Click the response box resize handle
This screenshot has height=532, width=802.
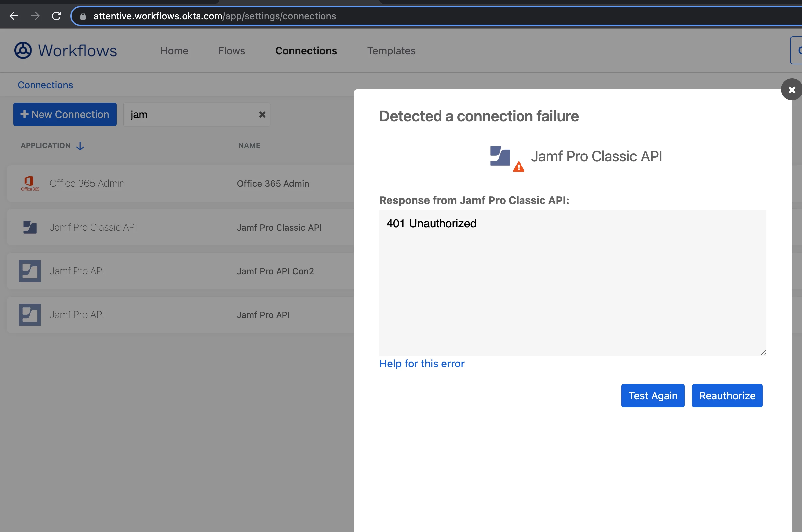tap(763, 353)
